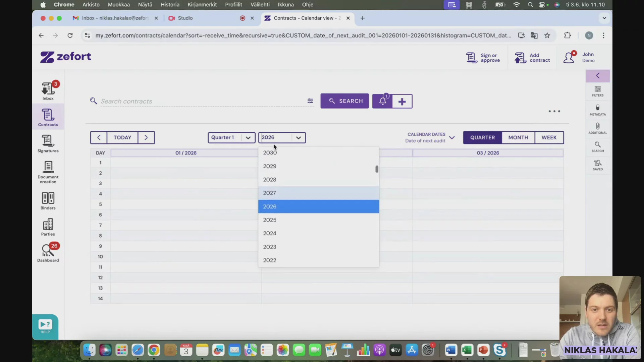Select year 2030 from list
This screenshot has width=644, height=362.
click(x=319, y=153)
